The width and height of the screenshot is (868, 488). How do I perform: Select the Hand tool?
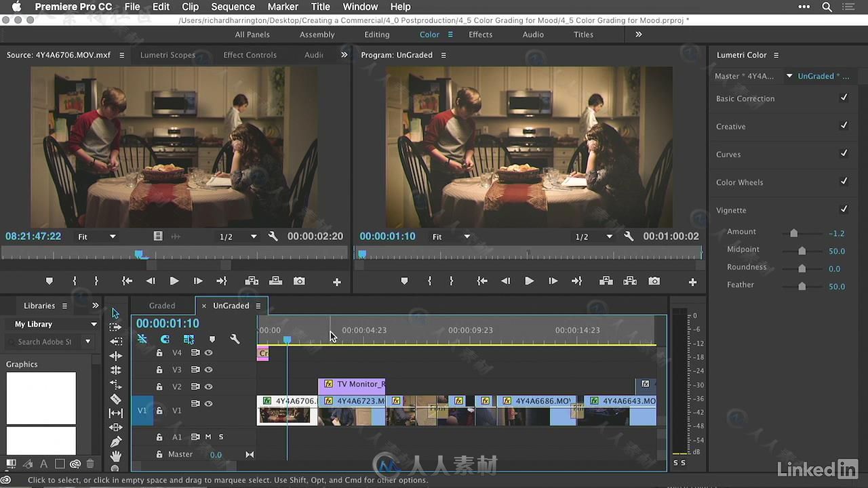(115, 455)
